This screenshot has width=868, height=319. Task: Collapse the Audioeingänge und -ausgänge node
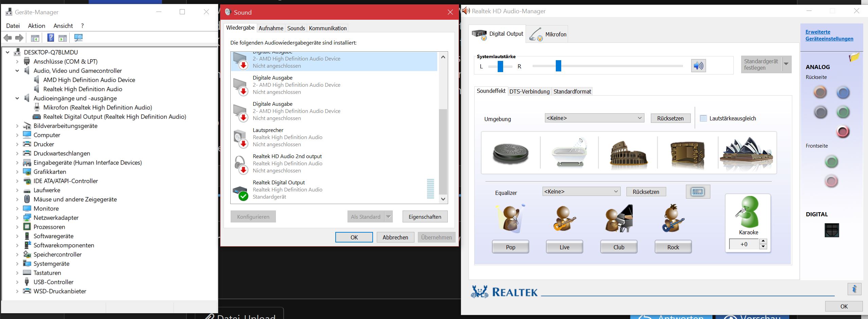point(17,98)
